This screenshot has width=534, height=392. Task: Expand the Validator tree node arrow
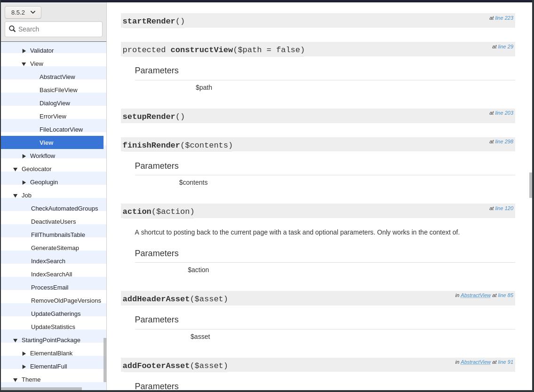(24, 51)
